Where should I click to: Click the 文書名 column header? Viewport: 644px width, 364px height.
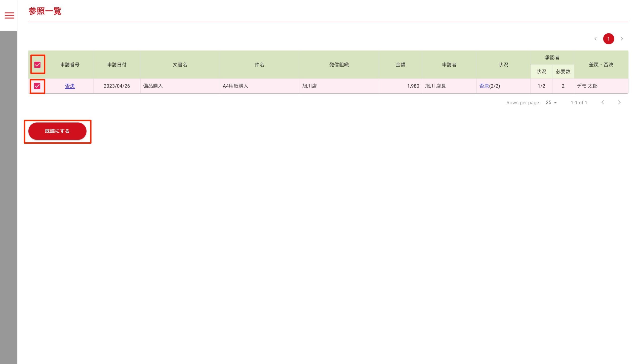(180, 65)
